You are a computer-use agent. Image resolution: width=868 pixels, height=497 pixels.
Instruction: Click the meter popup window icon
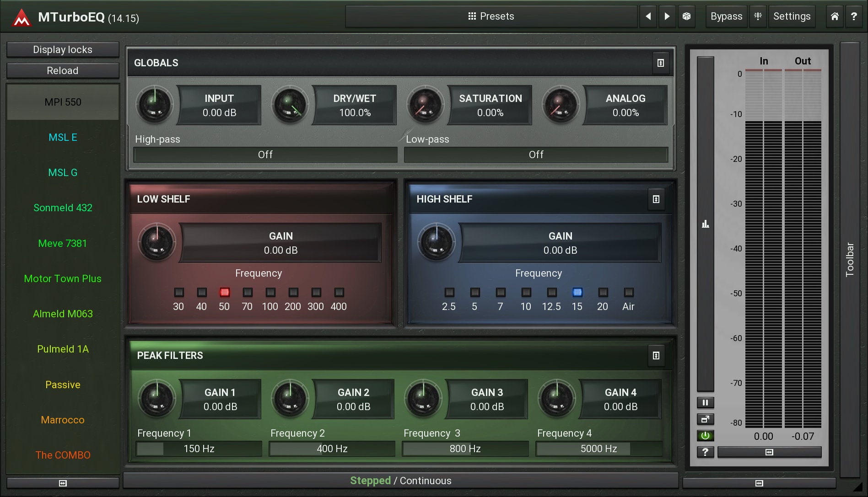(705, 419)
